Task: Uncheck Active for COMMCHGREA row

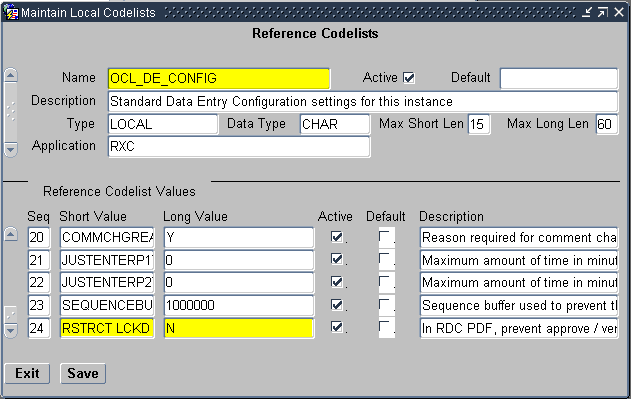Action: click(336, 236)
